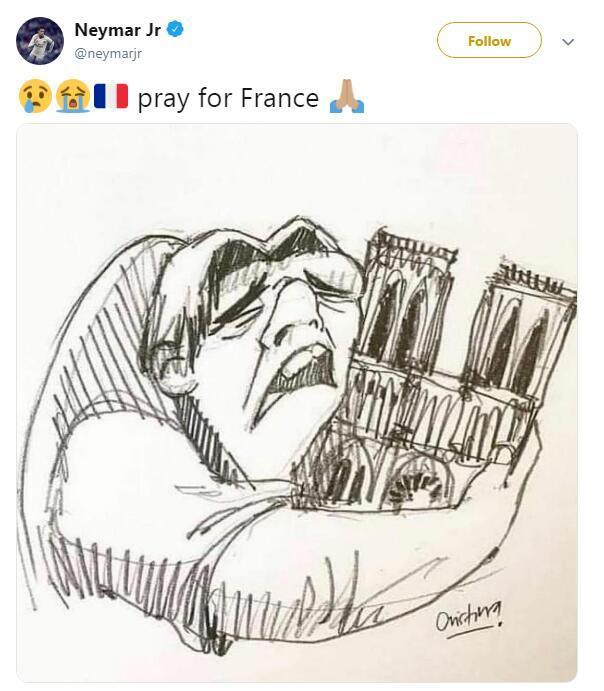This screenshot has height=691, width=604.
Task: Click the hunchback's ear in the drawing
Action: (176, 368)
